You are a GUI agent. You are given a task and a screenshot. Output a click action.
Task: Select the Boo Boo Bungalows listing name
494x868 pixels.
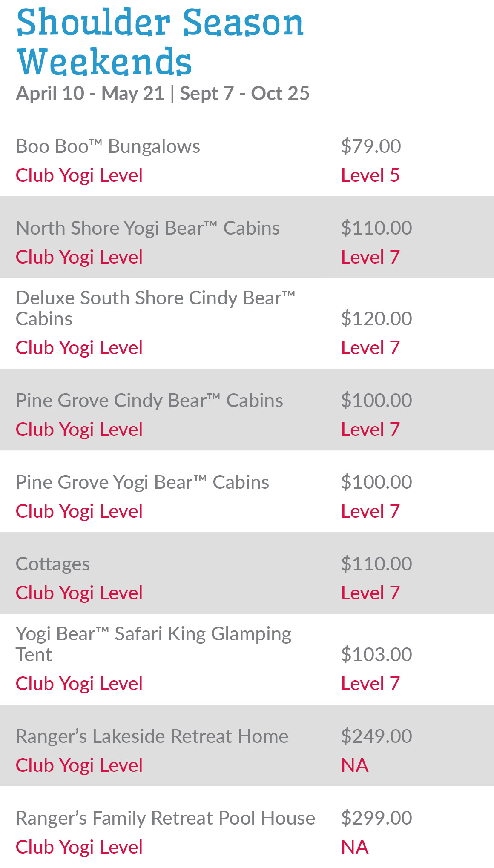click(x=108, y=146)
